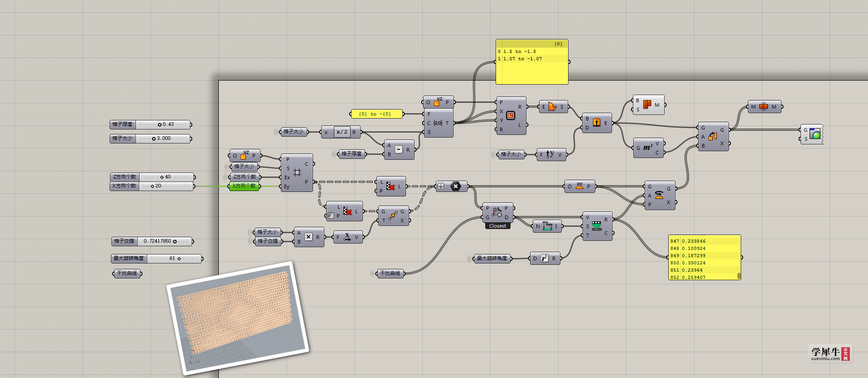The width and height of the screenshot is (868, 378).
Task: Click the Radians component (D to R)
Action: [x=545, y=258]
